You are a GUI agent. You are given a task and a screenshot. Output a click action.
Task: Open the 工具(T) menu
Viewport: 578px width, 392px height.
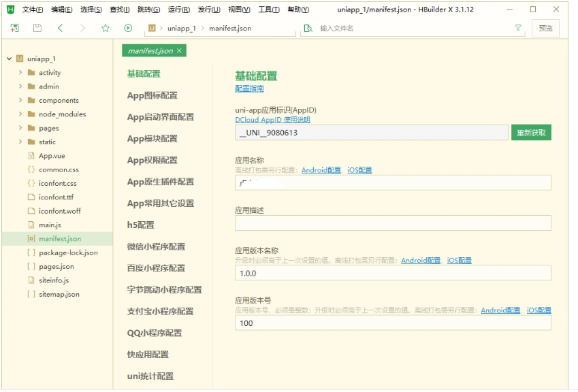(269, 10)
